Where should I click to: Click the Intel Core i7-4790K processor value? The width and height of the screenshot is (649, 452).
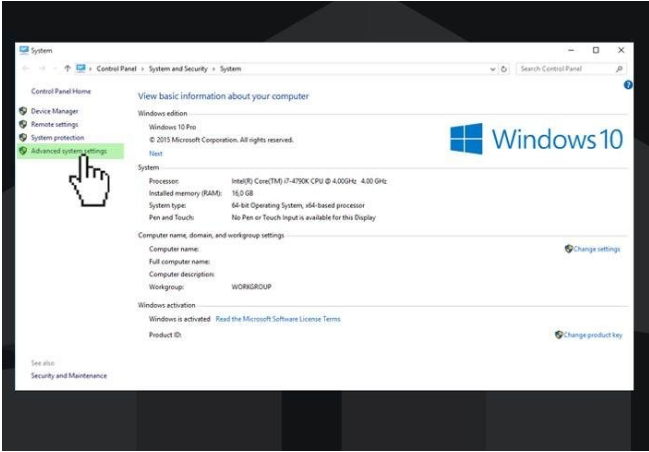[309, 181]
